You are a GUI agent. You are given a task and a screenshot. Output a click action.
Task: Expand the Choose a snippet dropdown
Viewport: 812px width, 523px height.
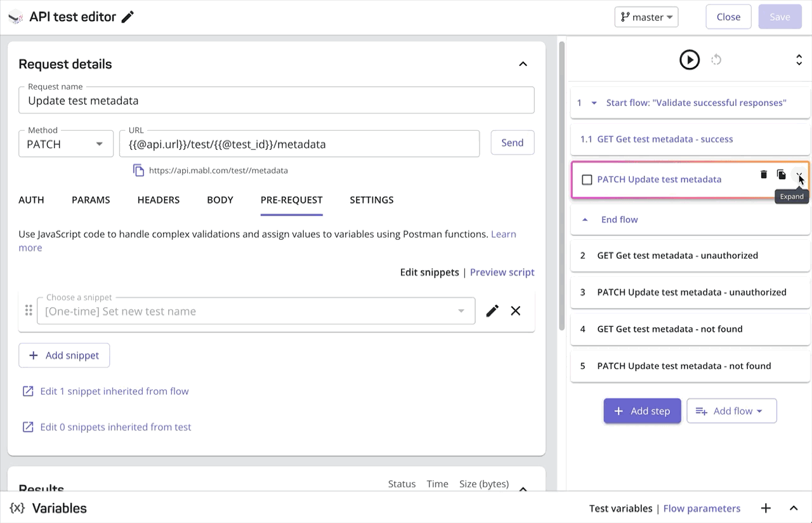point(461,310)
